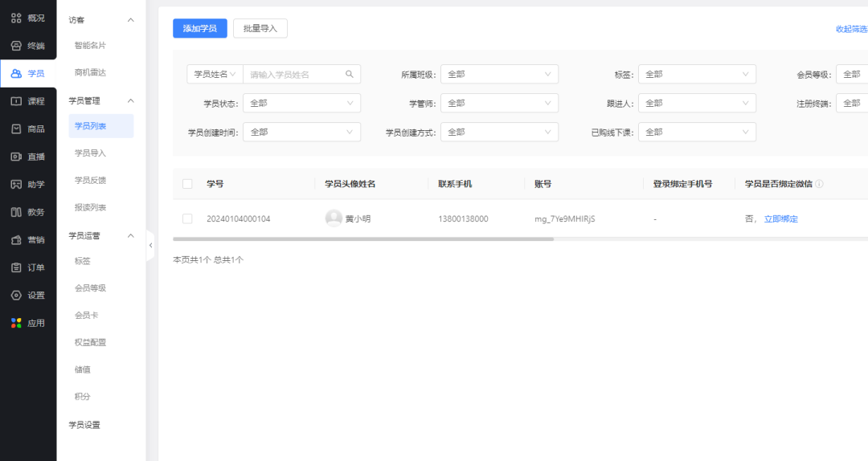Open the 教务 academic affairs icon

[16, 212]
